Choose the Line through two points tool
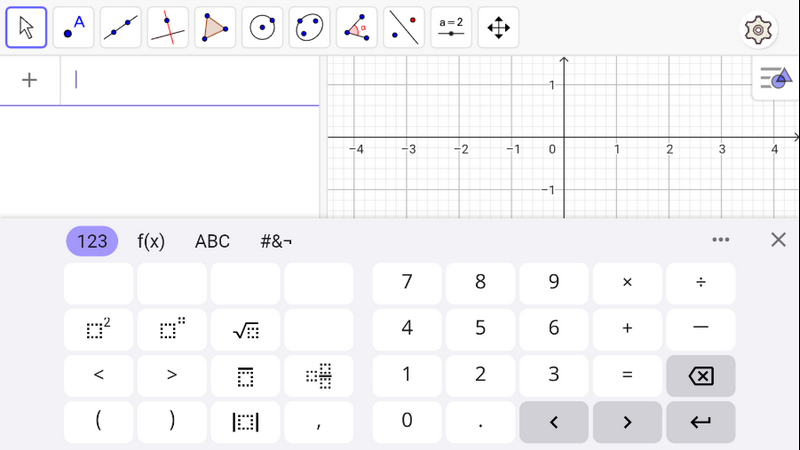The height and width of the screenshot is (450, 800). [121, 28]
